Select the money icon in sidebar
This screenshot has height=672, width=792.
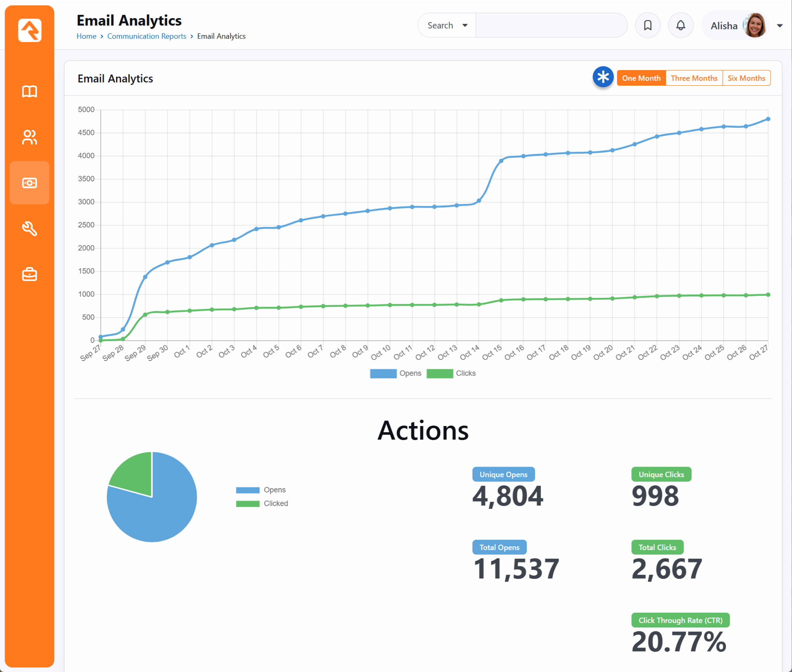29,183
